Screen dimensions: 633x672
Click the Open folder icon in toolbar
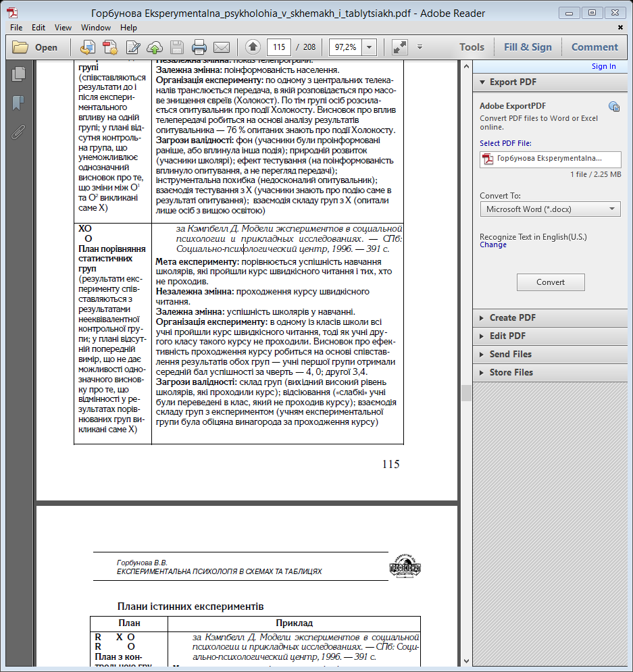[35, 47]
